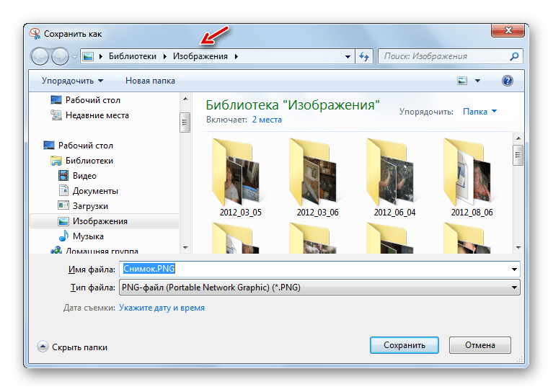Select Изображения in the address breadcrumb
553x392 pixels.
(x=200, y=56)
